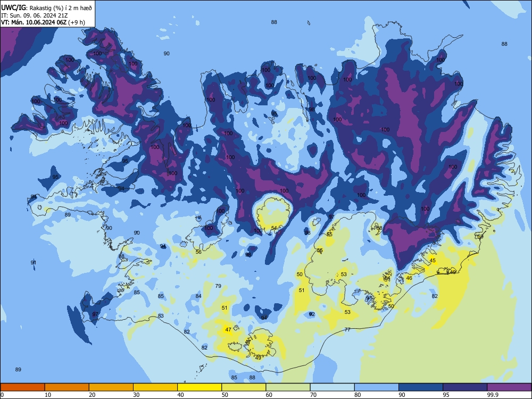Click the '59' humidity value on the map
Viewport: 532px width, 399px height.
pos(480,237)
